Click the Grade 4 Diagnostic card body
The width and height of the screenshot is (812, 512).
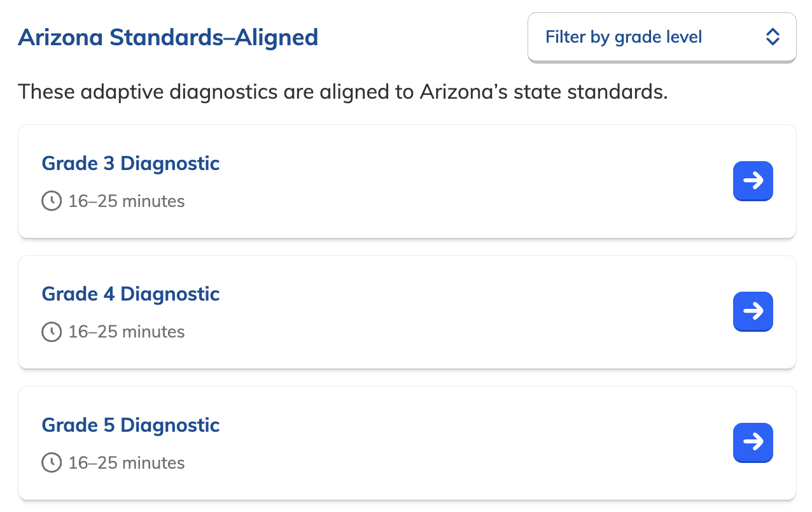[407, 311]
